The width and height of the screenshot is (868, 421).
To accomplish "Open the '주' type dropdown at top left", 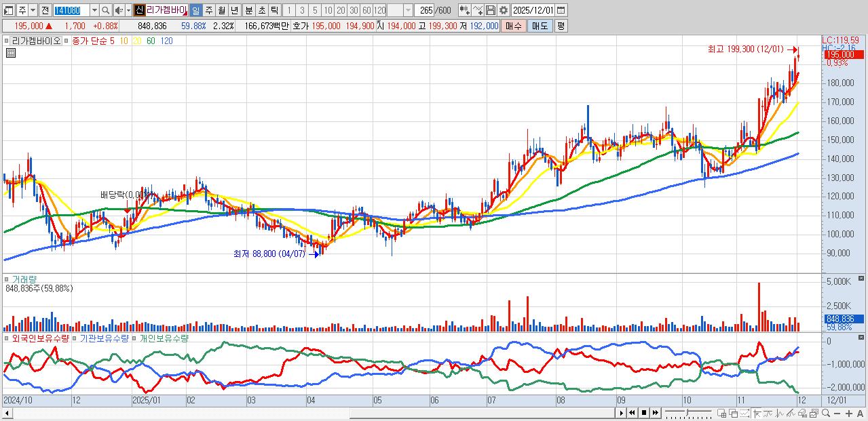I will point(33,10).
